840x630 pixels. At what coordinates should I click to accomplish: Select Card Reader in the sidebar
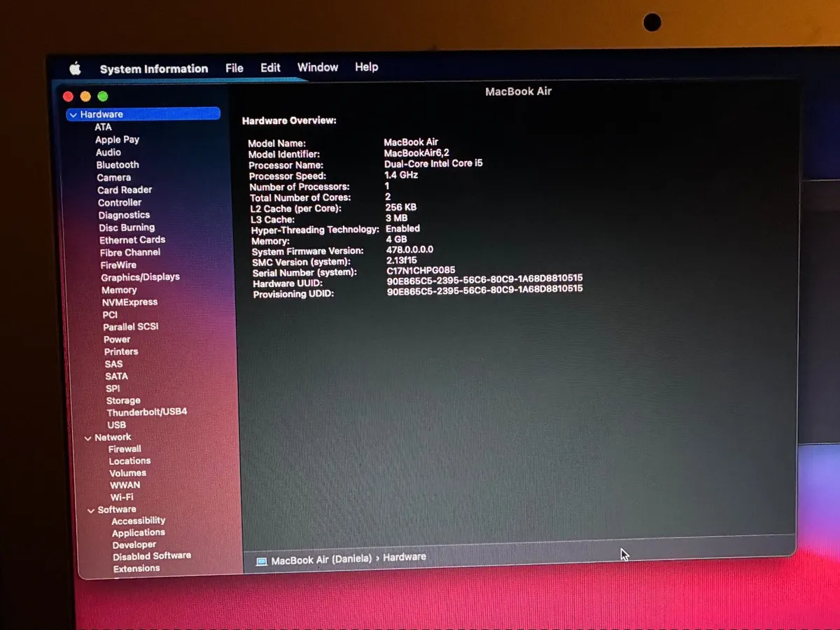[125, 190]
